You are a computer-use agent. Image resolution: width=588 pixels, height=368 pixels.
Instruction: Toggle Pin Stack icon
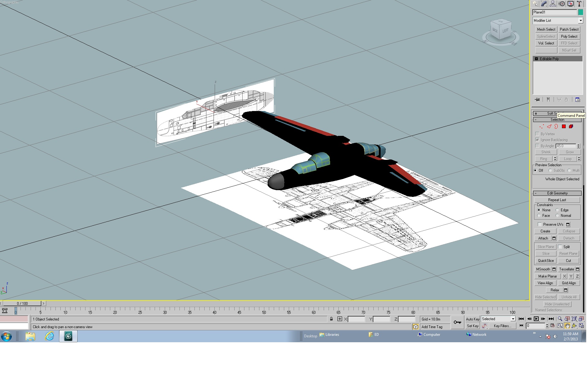537,100
